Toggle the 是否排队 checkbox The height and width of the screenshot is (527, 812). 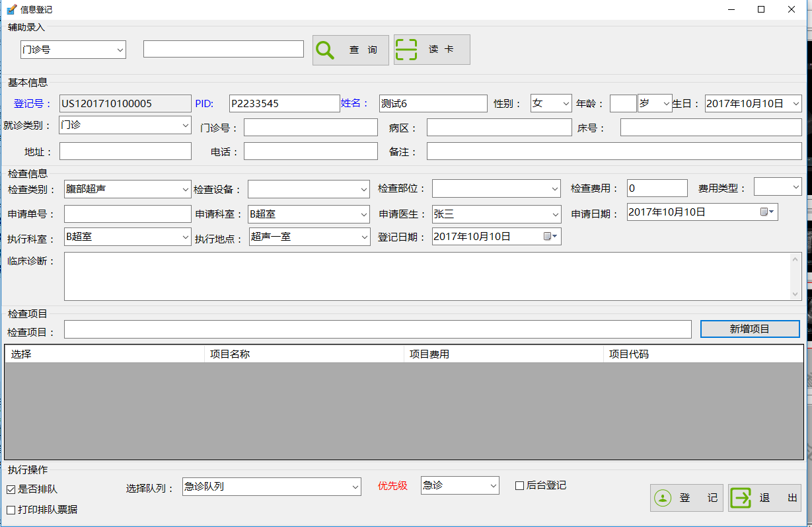pos(11,489)
